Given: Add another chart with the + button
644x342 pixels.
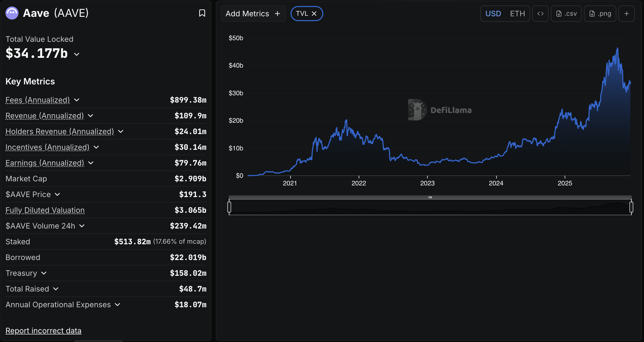Looking at the screenshot, I should pos(627,13).
